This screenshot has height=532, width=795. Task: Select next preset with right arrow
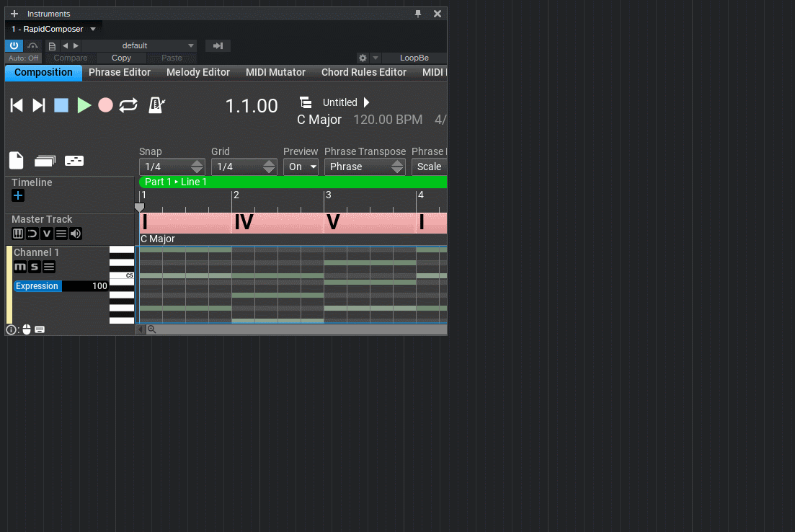[x=76, y=45]
